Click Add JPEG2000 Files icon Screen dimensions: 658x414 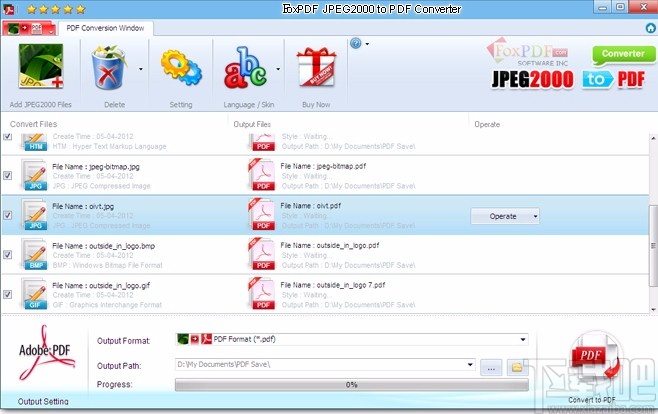(x=40, y=66)
